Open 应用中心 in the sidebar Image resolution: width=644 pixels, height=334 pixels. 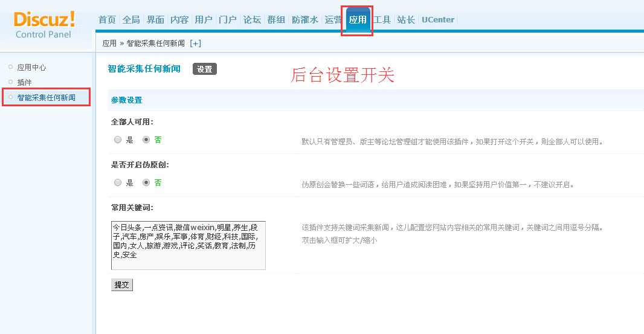tap(31, 68)
